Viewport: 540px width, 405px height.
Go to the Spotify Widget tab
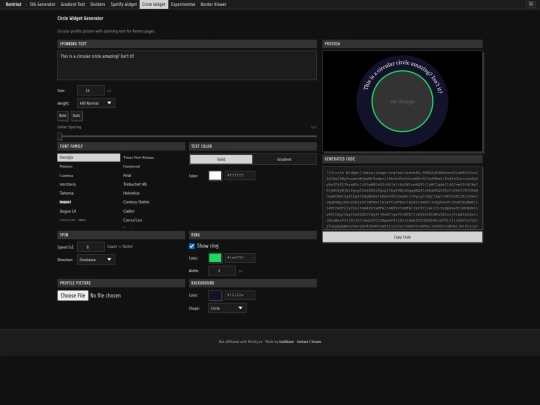124,4
